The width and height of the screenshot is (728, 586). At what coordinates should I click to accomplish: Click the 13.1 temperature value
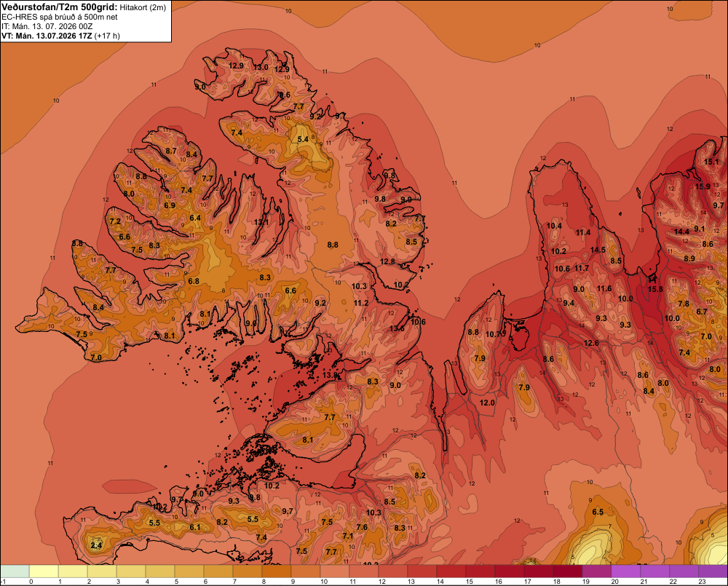[x=261, y=223]
